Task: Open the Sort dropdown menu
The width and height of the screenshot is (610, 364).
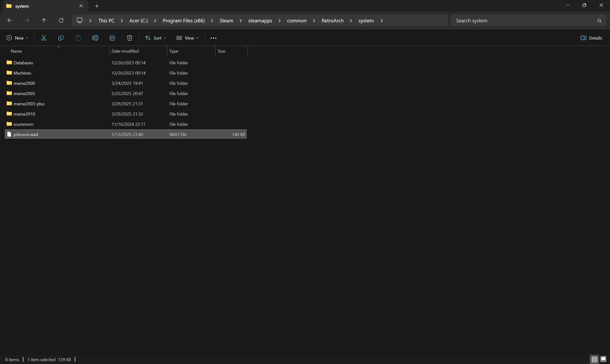Action: pyautogui.click(x=156, y=38)
